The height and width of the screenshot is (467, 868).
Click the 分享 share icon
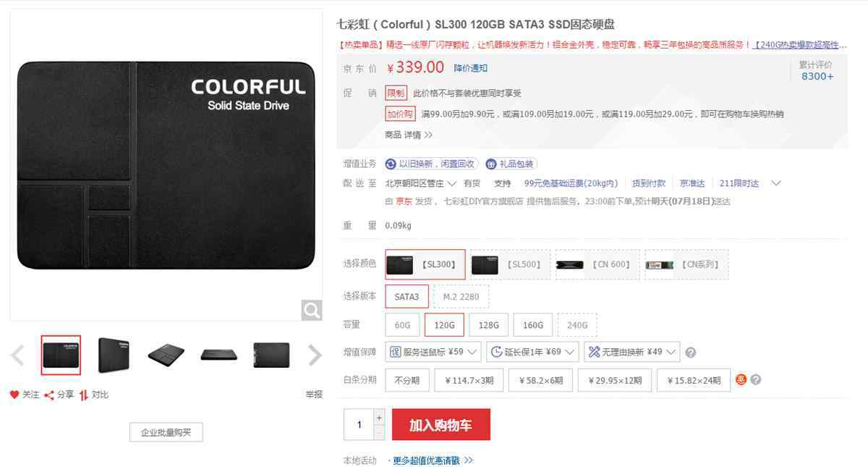(49, 395)
